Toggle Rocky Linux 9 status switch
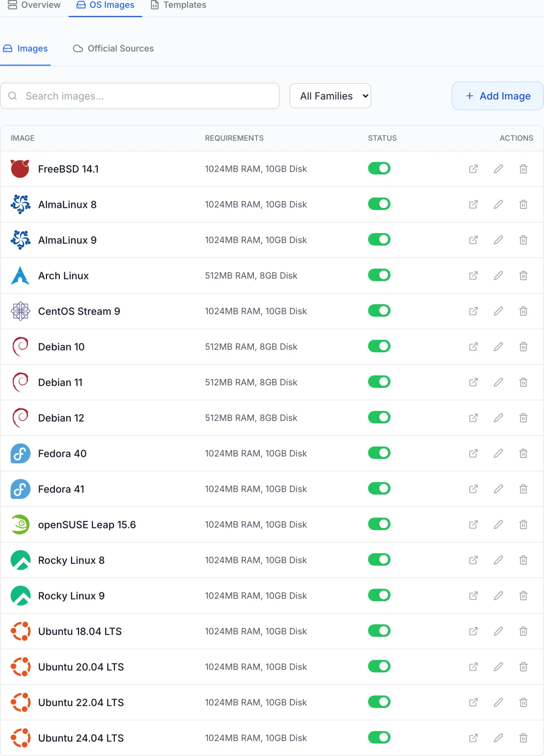The width and height of the screenshot is (544, 756). tap(379, 595)
